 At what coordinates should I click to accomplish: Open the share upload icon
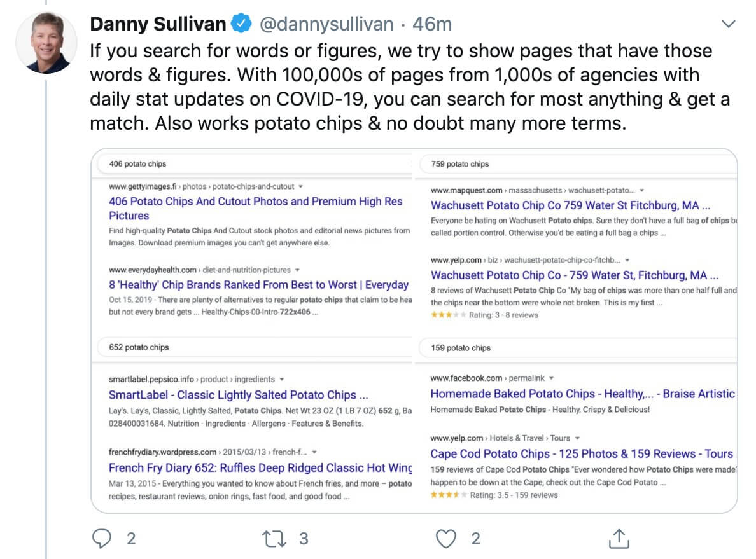[619, 538]
